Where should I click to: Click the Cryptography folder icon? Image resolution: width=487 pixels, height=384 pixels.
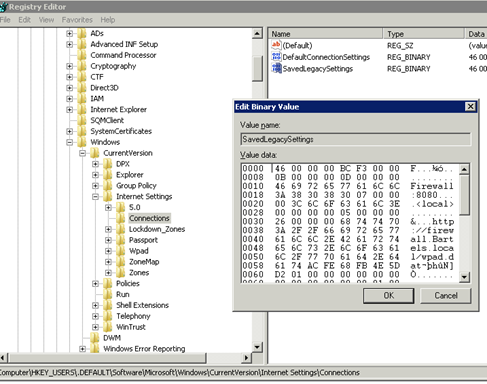(82, 66)
